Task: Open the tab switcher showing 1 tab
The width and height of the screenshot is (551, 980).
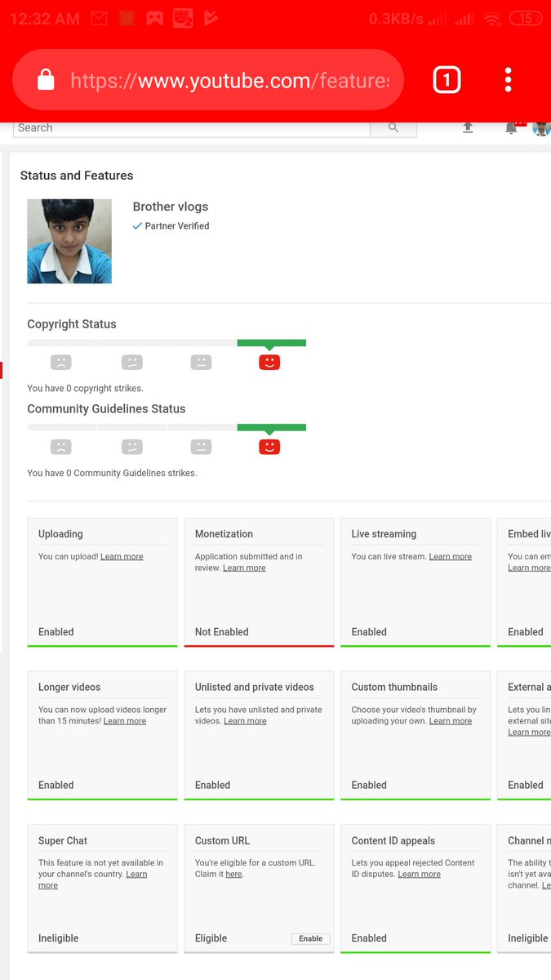Action: [x=447, y=79]
